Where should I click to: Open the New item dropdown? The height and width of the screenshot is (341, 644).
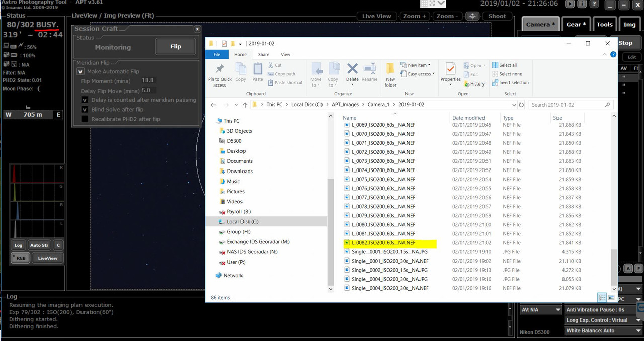pyautogui.click(x=415, y=65)
